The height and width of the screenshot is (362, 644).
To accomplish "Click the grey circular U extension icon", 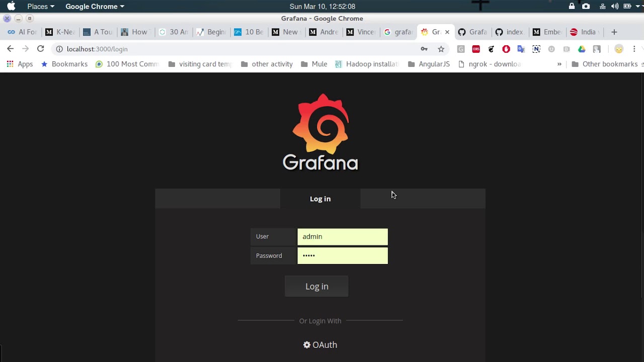I will pyautogui.click(x=551, y=49).
